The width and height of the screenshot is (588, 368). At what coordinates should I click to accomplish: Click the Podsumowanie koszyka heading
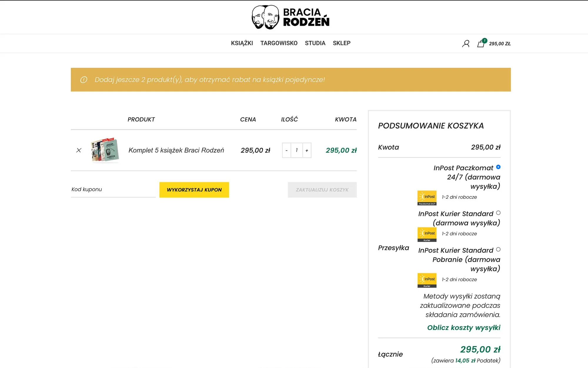431,126
